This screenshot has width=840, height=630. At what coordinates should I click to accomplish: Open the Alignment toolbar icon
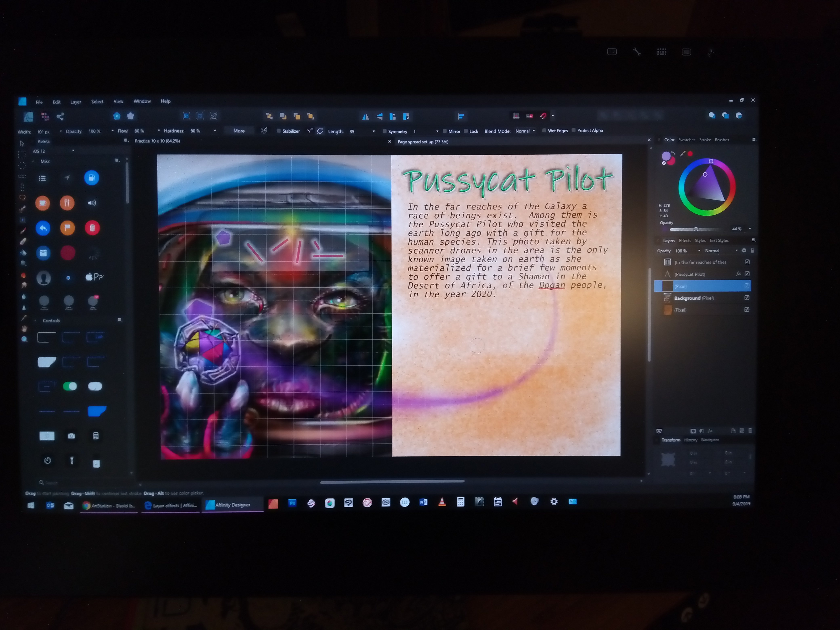coord(461,116)
